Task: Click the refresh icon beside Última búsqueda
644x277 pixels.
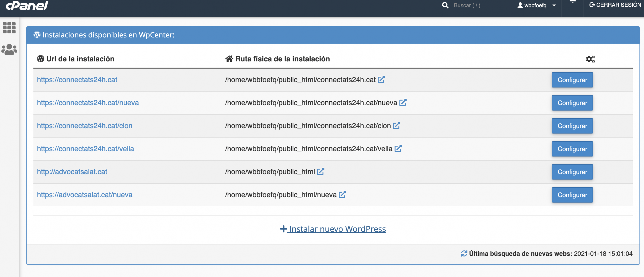Action: [x=464, y=254]
